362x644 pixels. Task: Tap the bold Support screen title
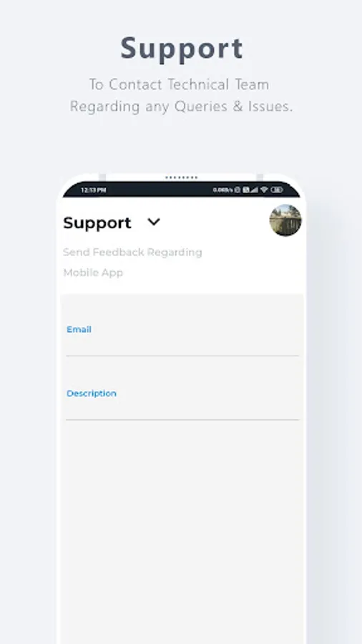[x=97, y=223]
